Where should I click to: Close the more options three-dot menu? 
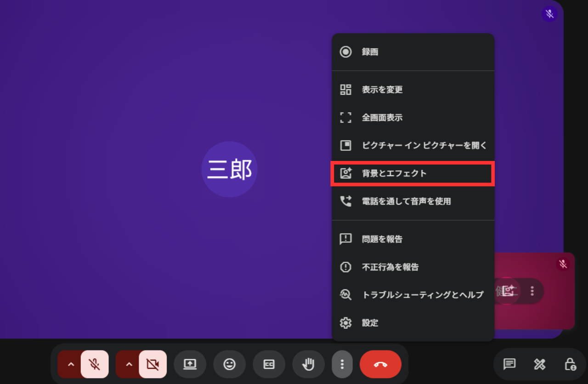[342, 364]
